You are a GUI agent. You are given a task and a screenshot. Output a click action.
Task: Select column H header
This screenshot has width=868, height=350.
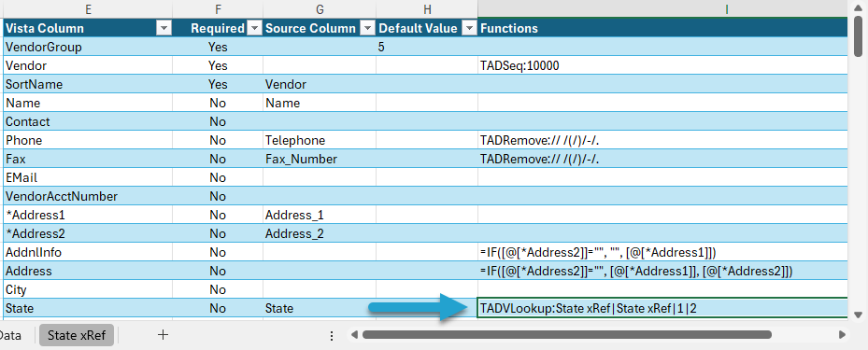tap(427, 8)
